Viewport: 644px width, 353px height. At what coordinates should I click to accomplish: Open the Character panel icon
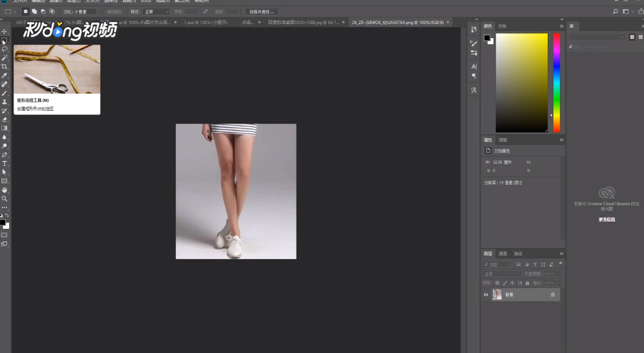[x=474, y=66]
